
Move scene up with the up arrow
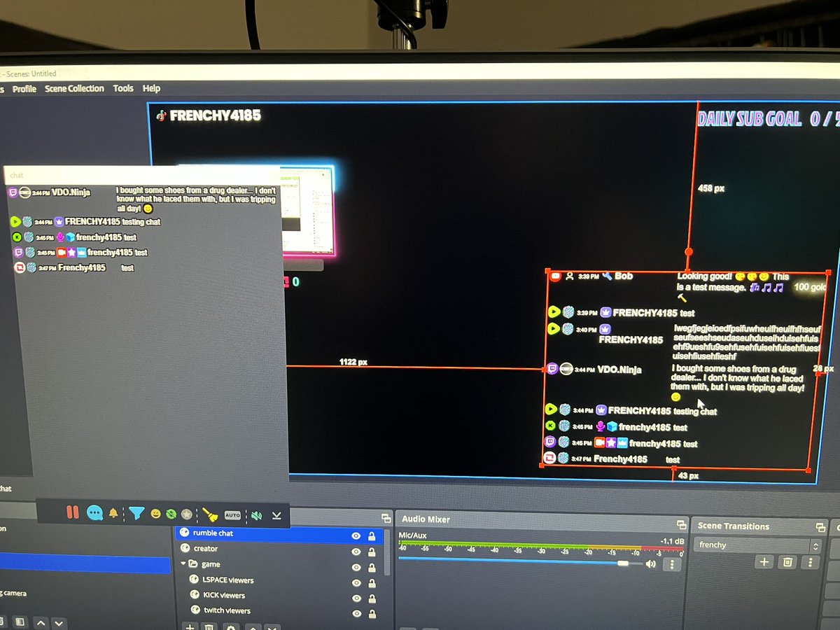41,622
